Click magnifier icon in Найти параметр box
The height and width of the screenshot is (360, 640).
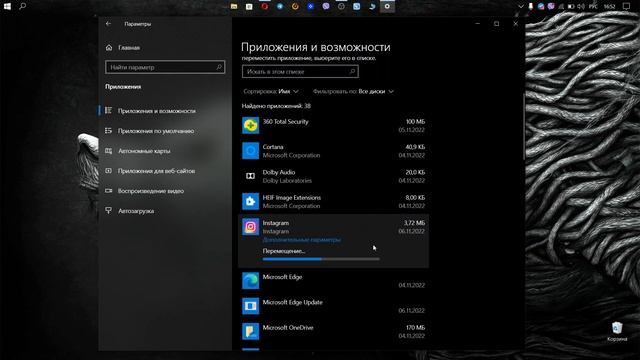[x=219, y=67]
